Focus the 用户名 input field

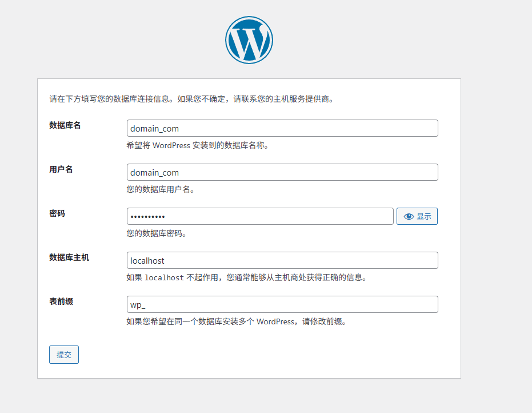pos(282,173)
